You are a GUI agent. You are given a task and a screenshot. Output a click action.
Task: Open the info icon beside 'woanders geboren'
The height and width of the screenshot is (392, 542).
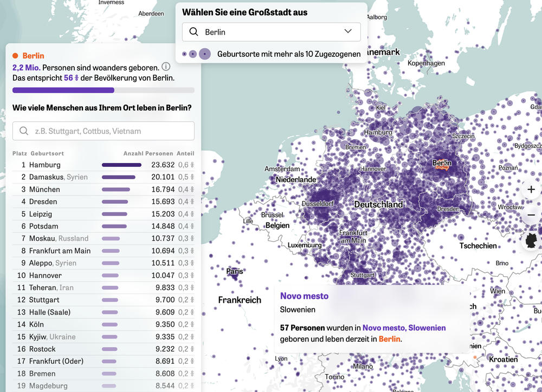click(166, 67)
